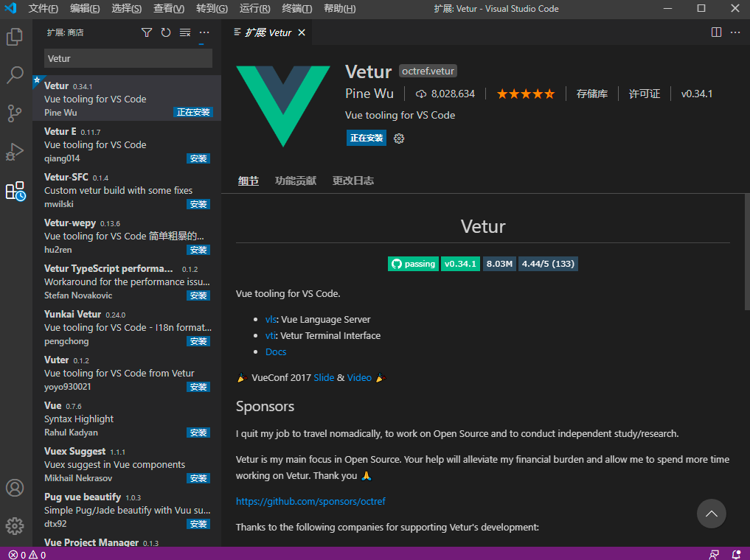Click the VS Code logo in title bar
Screen dimensions: 750x560
click(10, 8)
